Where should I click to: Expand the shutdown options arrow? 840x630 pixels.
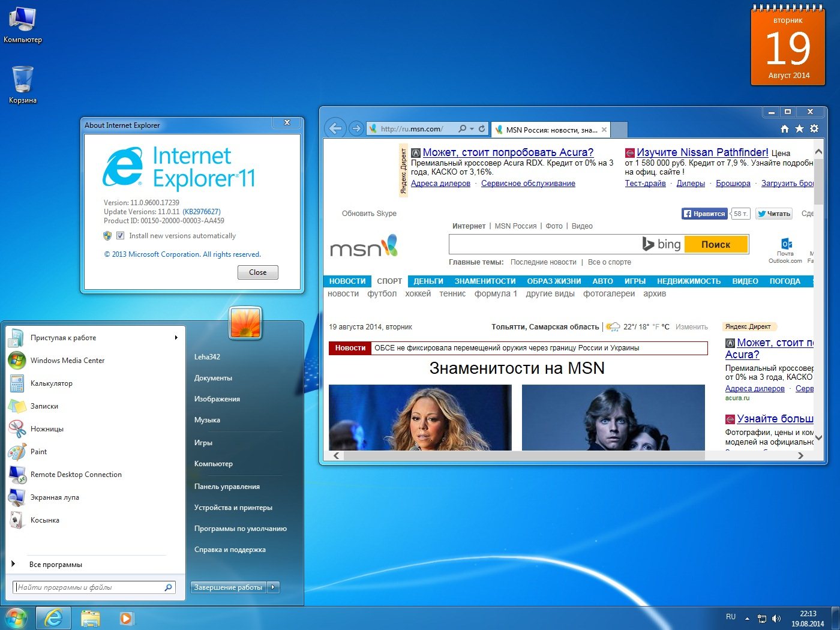(x=274, y=587)
